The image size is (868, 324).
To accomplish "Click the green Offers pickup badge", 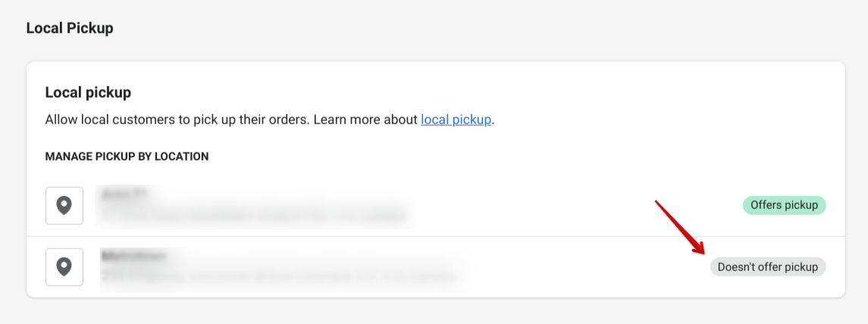I will 784,205.
